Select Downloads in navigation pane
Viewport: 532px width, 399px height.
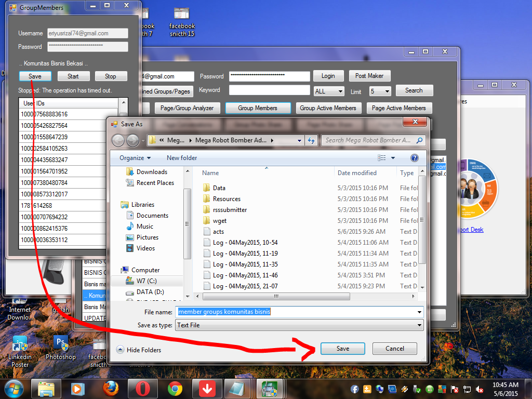point(147,172)
